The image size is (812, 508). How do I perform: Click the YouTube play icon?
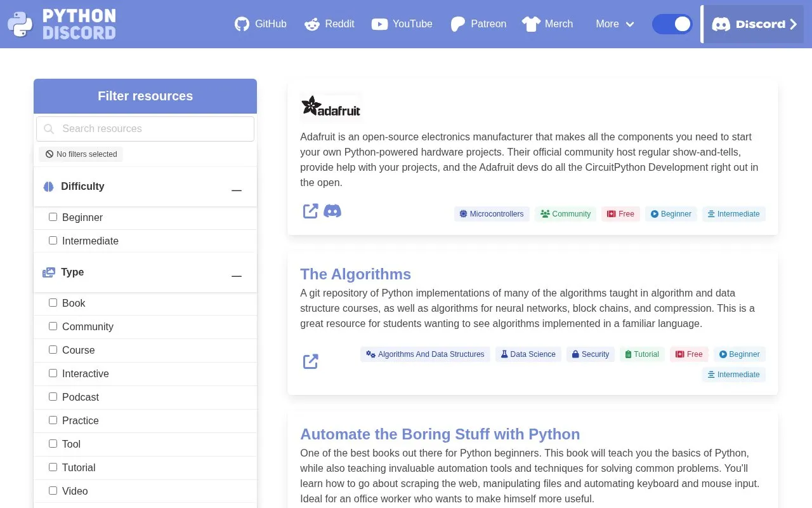click(x=379, y=24)
